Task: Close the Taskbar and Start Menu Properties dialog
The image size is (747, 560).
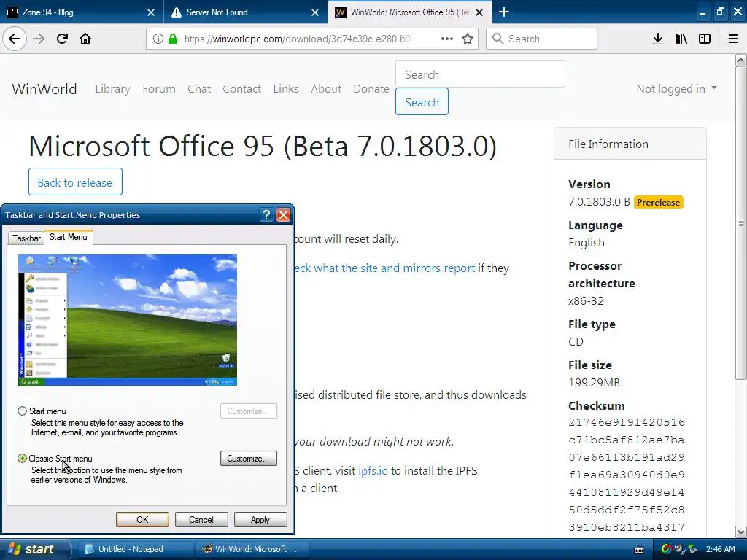Action: [x=284, y=215]
